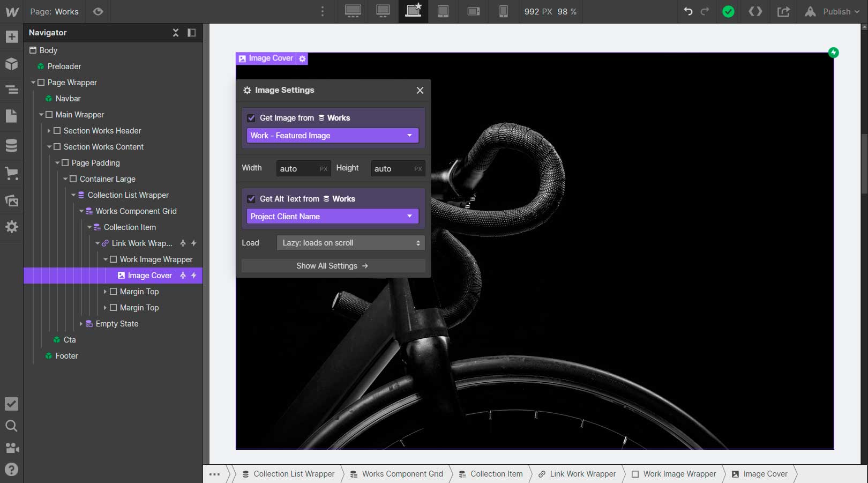Switch to mobile portrait breakpoint
868x483 pixels.
(503, 11)
